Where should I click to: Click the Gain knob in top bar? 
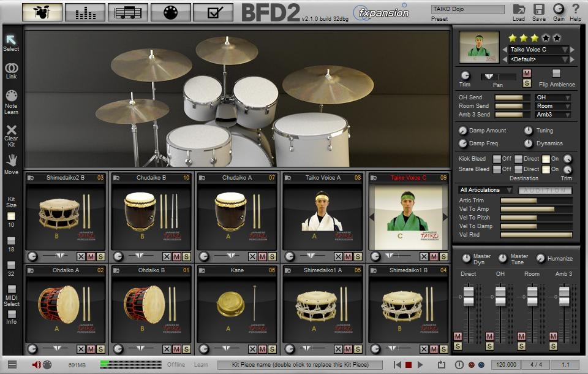[559, 9]
